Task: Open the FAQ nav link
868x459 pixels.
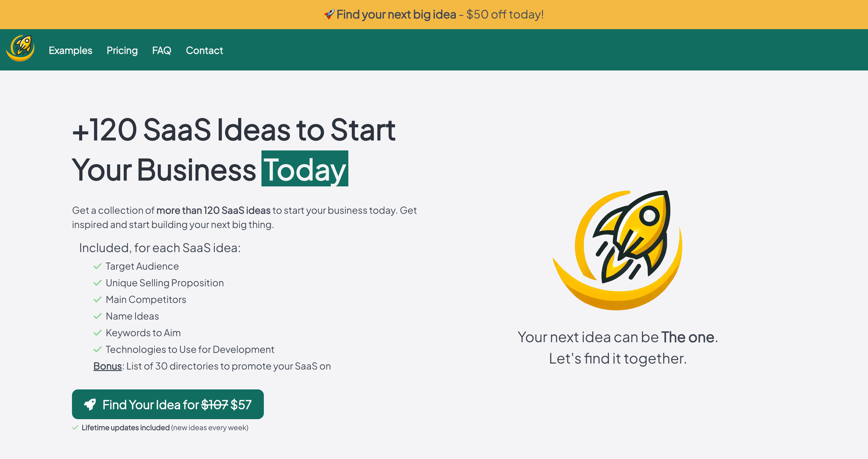Action: (161, 51)
